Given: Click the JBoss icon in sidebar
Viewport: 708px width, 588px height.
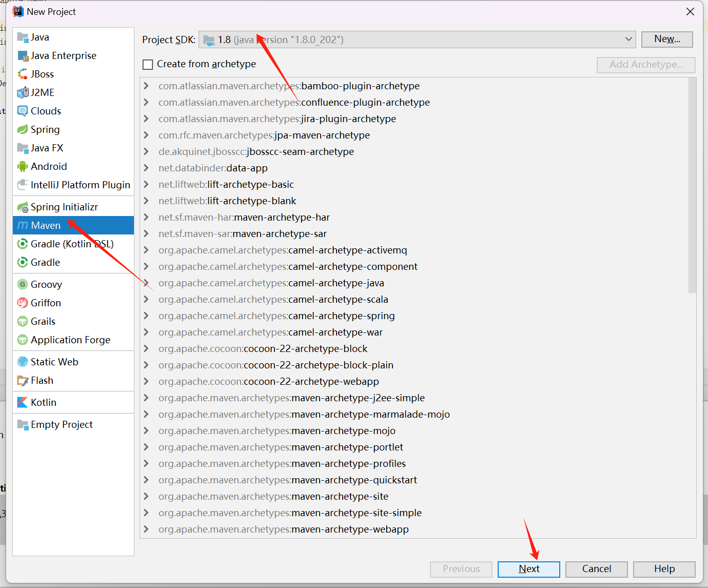Looking at the screenshot, I should pos(23,74).
